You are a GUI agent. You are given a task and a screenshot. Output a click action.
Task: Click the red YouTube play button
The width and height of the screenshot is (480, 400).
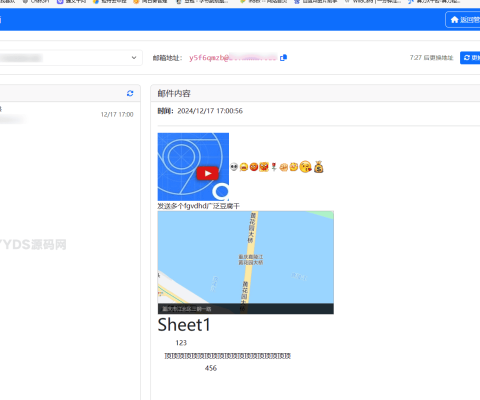[x=207, y=173]
